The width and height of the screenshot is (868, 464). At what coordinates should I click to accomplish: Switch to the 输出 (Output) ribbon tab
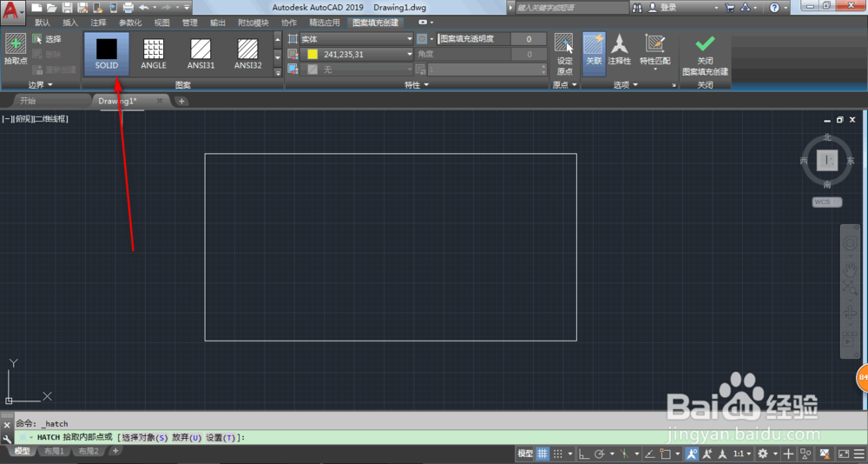(x=218, y=23)
